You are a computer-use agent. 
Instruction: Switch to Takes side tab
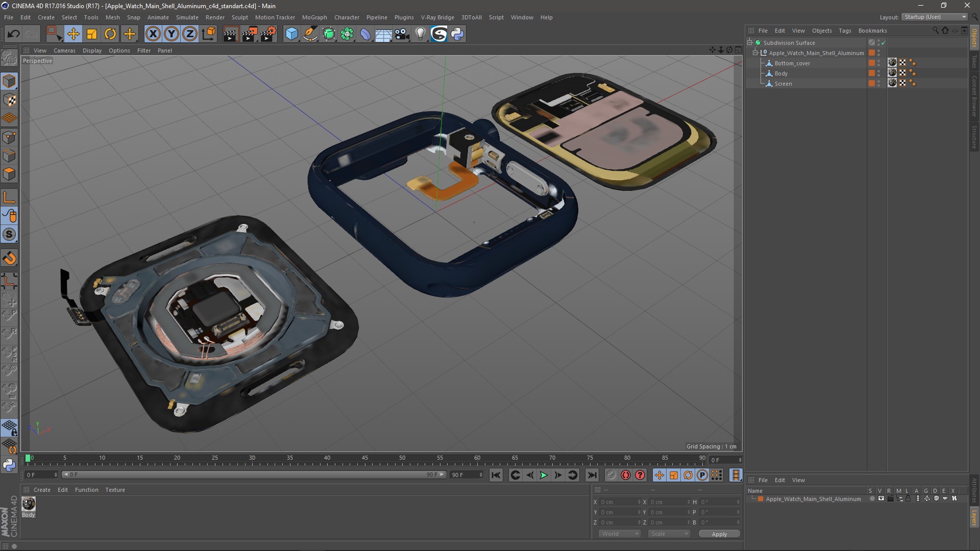(x=974, y=62)
